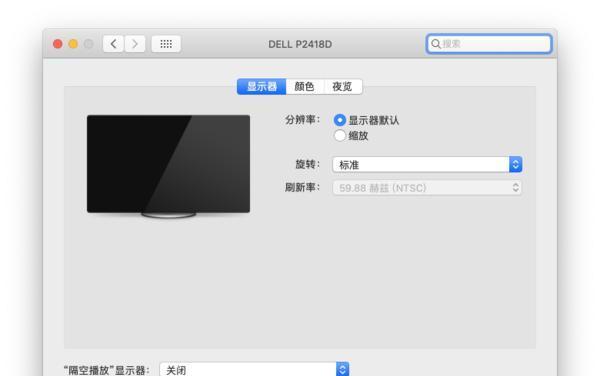Open the "隔空播放"显示器 dropdown set to 关闭
The image size is (600, 376).
coord(254,369)
